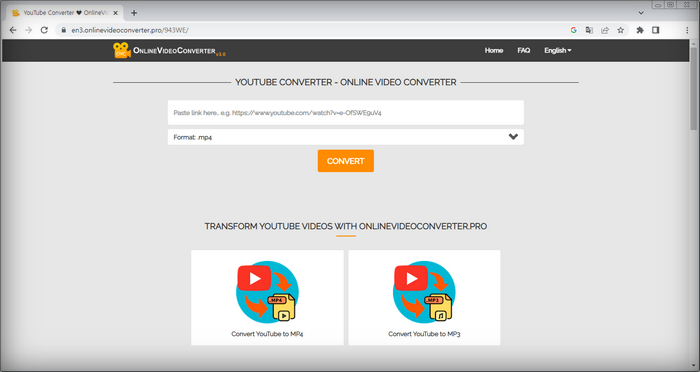This screenshot has height=372, width=700.
Task: Bookmark this page with star icon
Action: [x=621, y=30]
